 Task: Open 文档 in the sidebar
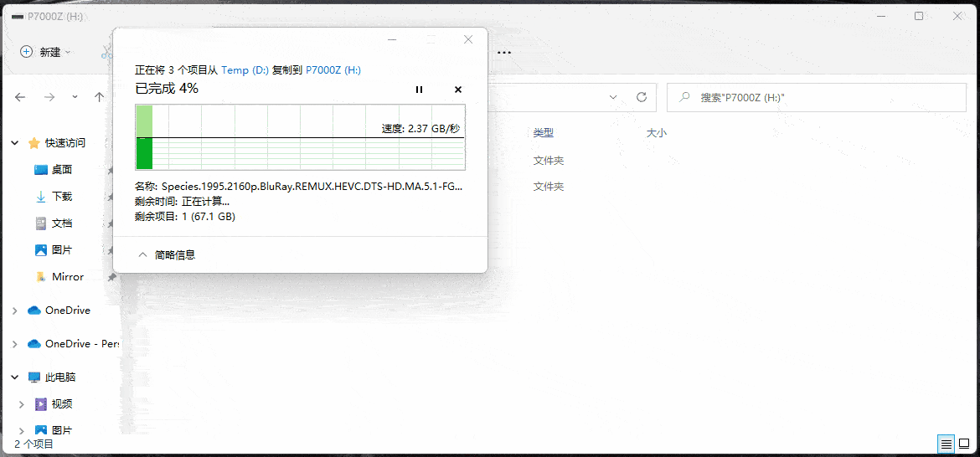pos(62,223)
